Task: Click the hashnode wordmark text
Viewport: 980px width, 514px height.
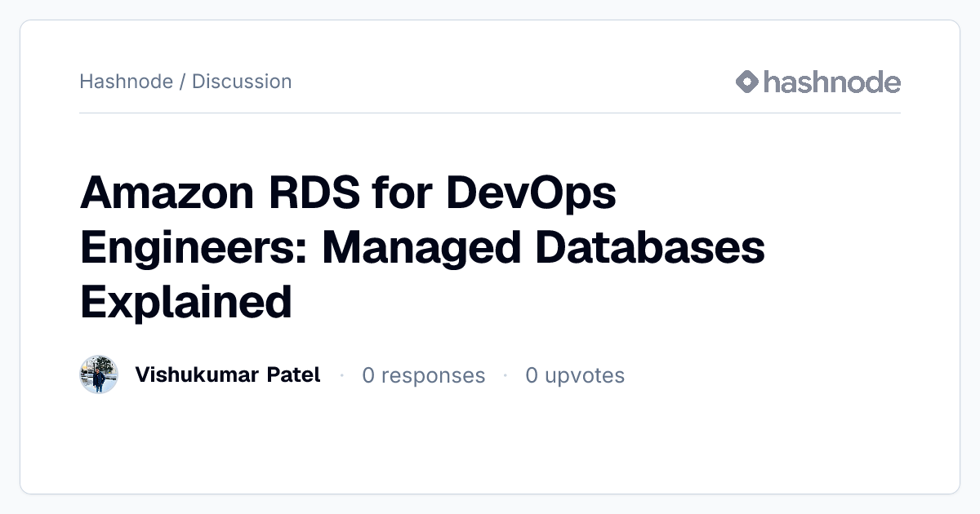Action: [832, 82]
